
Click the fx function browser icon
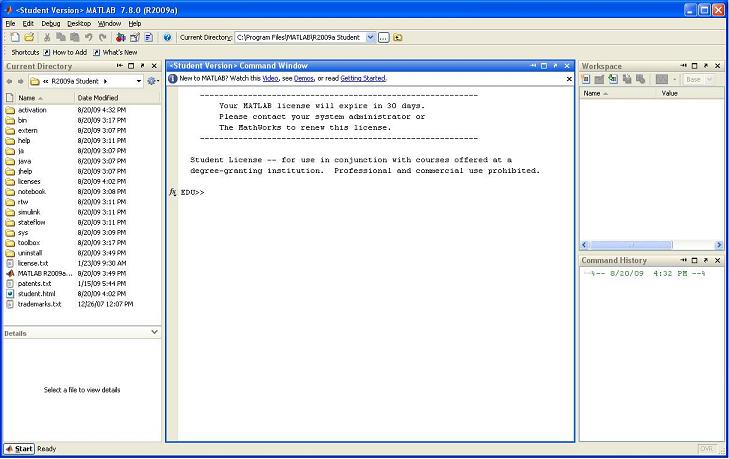click(x=172, y=192)
